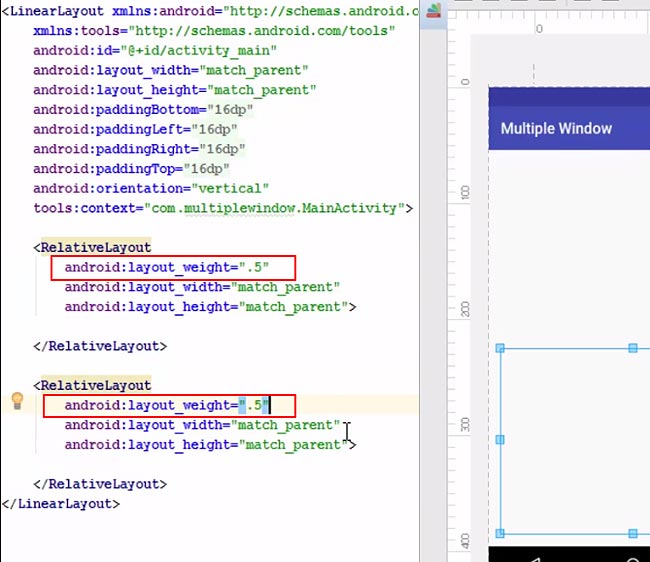Click the LinearLayout xmlns:android opening line
This screenshot has height=562, width=650.
pyautogui.click(x=210, y=11)
